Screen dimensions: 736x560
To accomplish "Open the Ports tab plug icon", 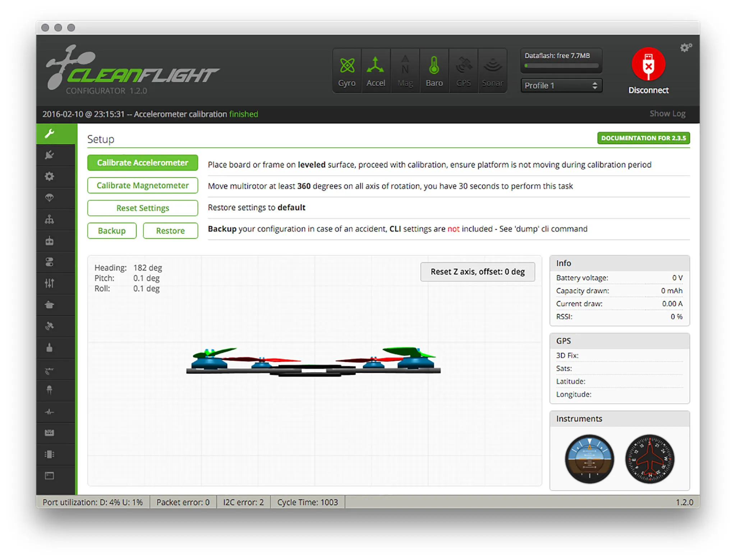I will 50,155.
